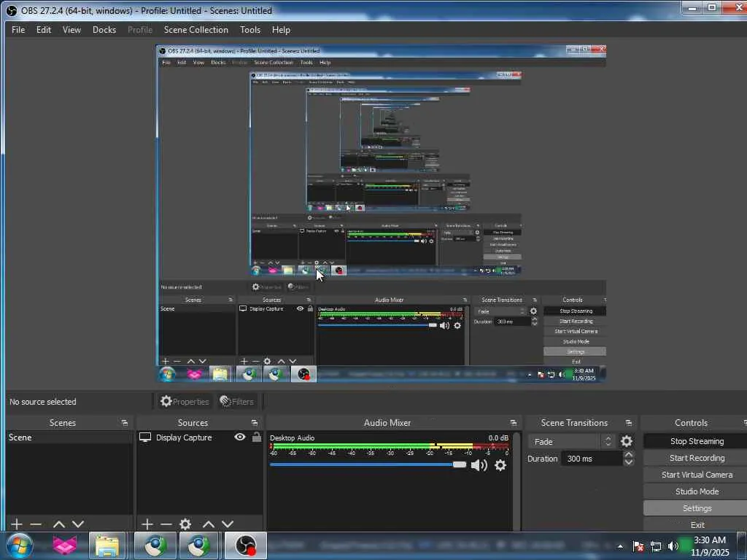Undock the Sources panel

click(x=255, y=423)
